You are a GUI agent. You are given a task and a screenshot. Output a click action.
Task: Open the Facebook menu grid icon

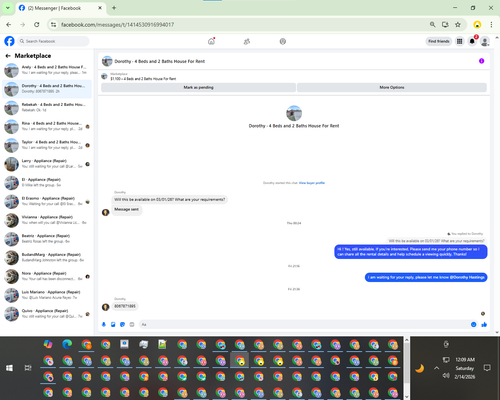coord(460,41)
